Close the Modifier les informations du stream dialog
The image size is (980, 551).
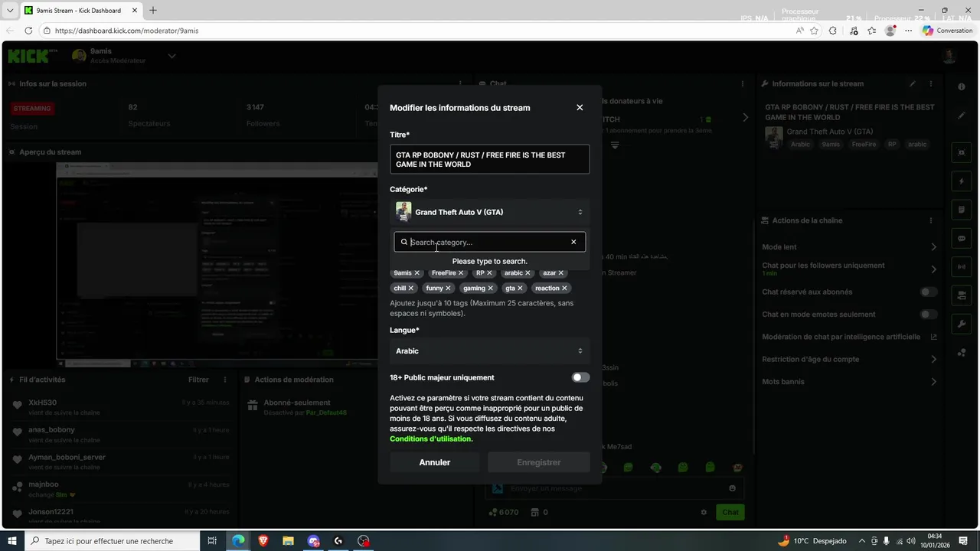580,108
